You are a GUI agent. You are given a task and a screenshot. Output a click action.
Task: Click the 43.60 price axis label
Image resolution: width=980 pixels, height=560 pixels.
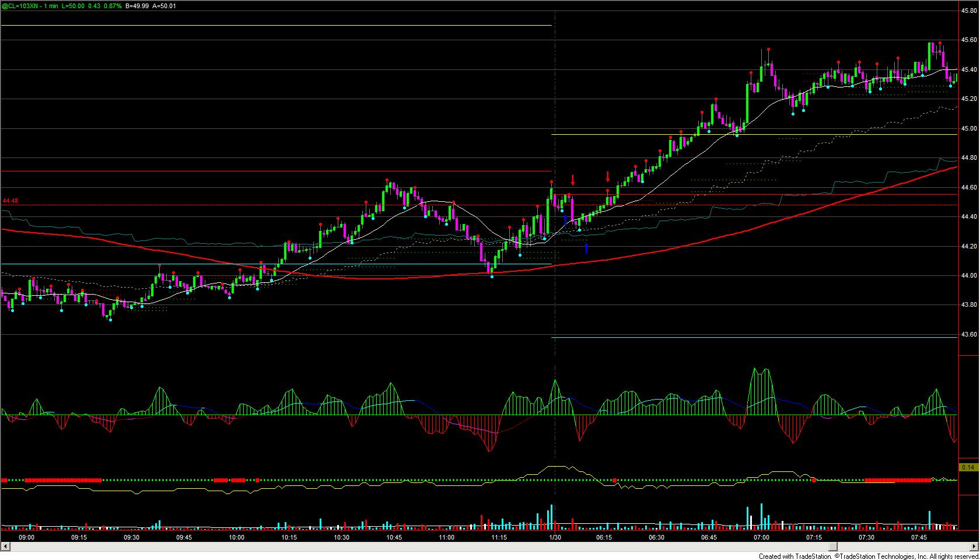pyautogui.click(x=969, y=335)
